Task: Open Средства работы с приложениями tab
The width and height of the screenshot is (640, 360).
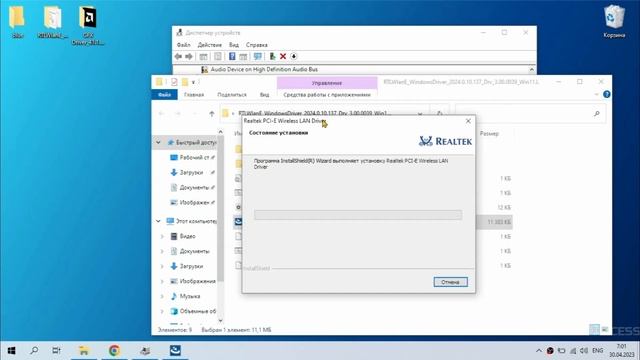Action: tap(327, 95)
